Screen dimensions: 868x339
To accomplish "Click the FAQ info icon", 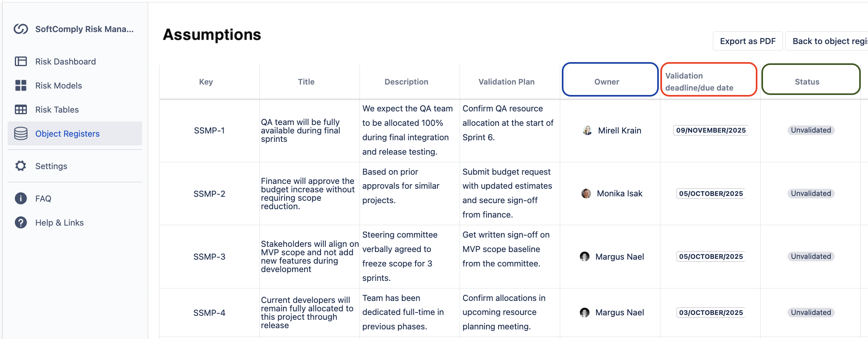I will click(x=21, y=198).
